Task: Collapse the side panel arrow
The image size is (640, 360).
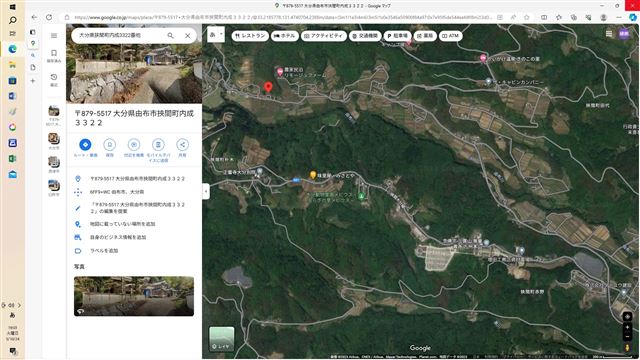Action: [x=206, y=191]
